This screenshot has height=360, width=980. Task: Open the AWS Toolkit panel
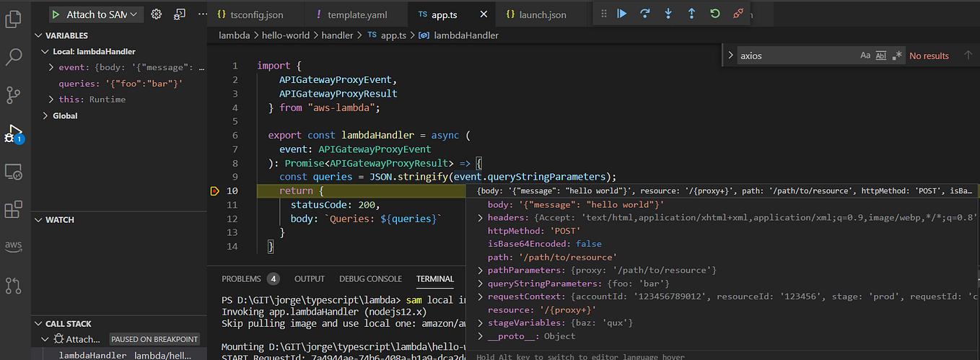[14, 247]
